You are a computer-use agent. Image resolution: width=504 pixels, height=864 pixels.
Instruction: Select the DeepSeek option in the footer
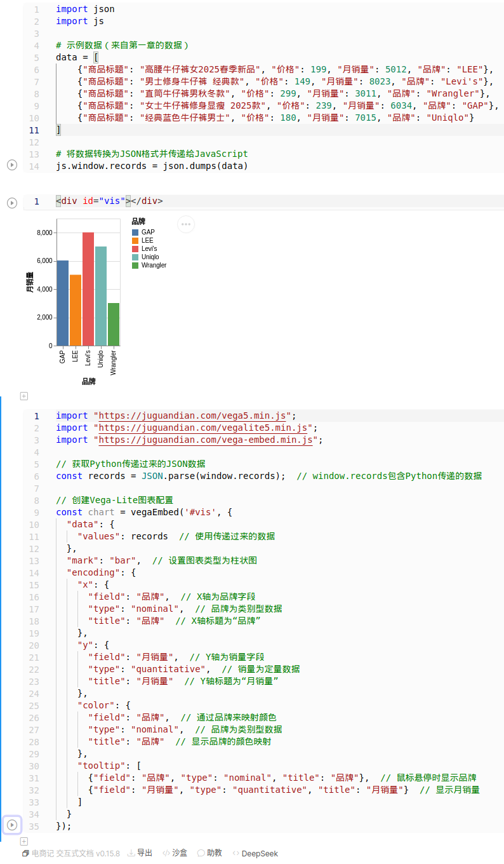coord(255,853)
